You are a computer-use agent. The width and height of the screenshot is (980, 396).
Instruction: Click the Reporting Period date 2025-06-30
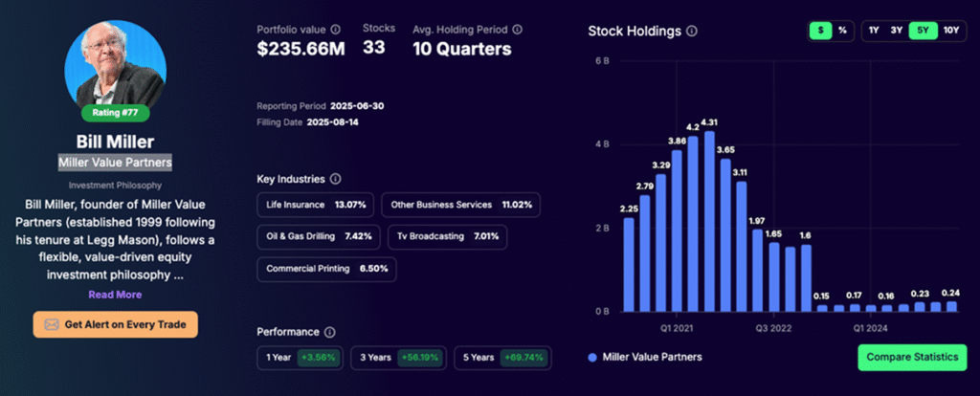coord(357,105)
